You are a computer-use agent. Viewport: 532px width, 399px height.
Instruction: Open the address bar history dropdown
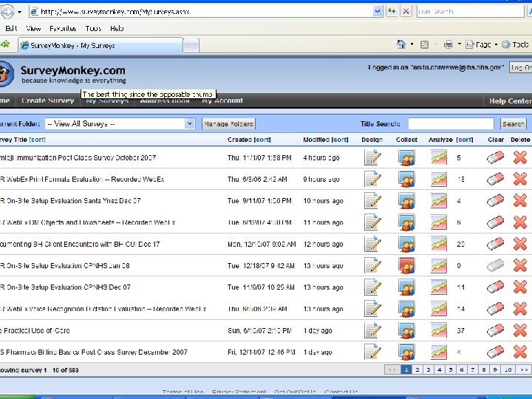(x=378, y=12)
